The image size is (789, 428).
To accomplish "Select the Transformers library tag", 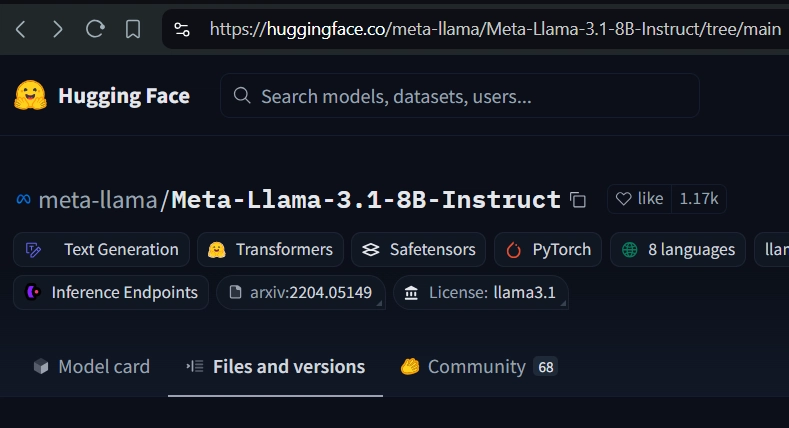I will point(270,249).
